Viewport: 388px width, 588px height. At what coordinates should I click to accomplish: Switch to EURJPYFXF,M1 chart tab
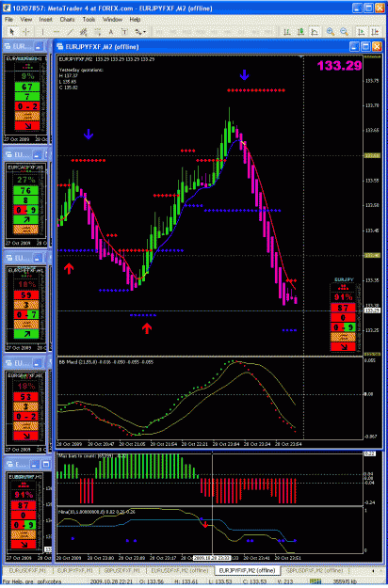tap(75, 570)
